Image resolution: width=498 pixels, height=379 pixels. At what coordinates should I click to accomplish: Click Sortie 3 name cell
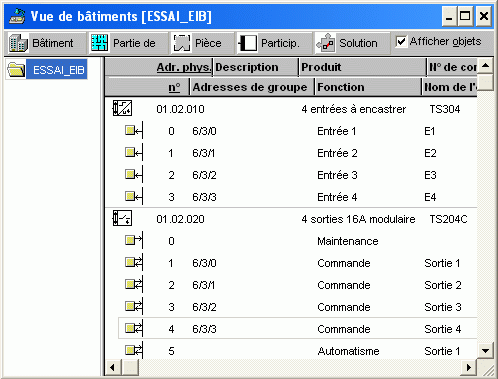point(443,307)
